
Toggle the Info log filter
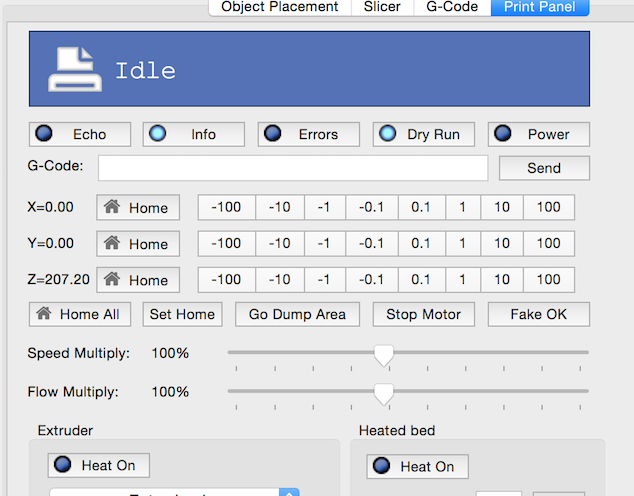click(193, 134)
